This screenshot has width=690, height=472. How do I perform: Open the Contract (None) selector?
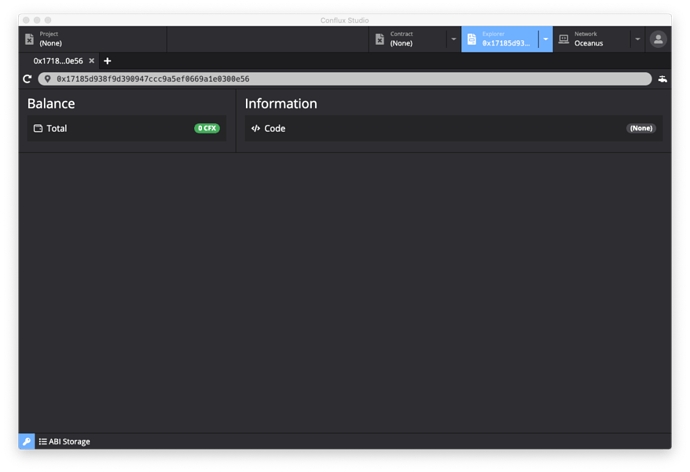407,39
